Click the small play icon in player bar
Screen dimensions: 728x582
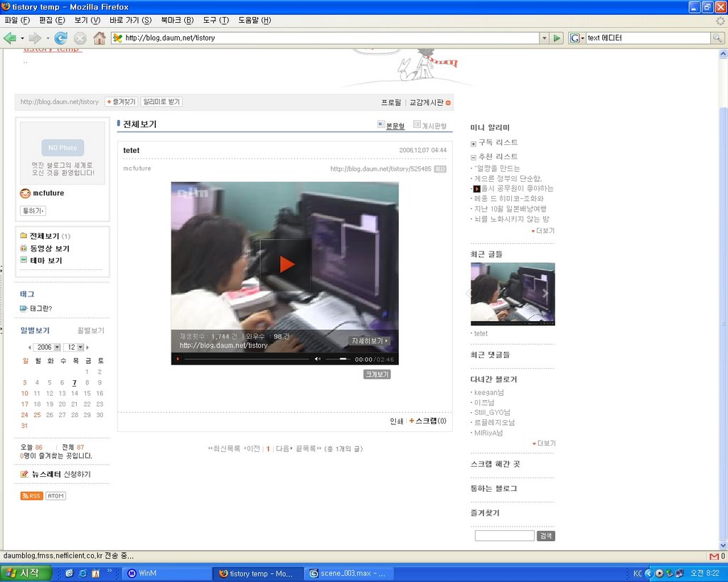coord(177,359)
